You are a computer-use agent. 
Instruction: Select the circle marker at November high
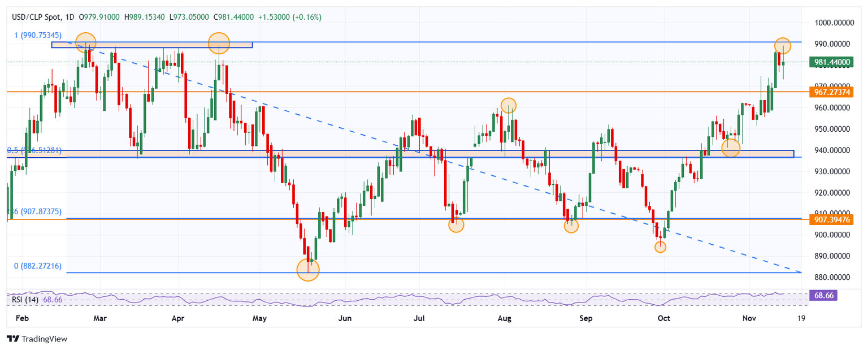[x=782, y=45]
